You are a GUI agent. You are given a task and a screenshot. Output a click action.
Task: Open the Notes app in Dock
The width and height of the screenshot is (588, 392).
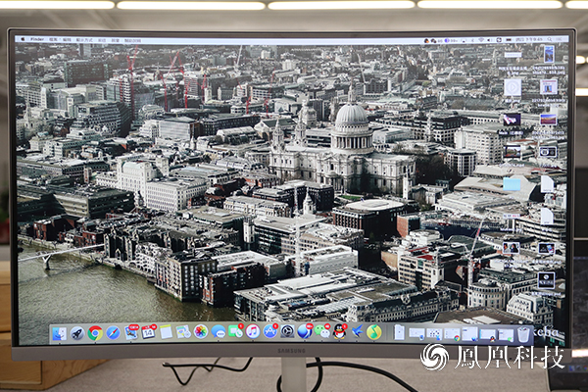166,332
